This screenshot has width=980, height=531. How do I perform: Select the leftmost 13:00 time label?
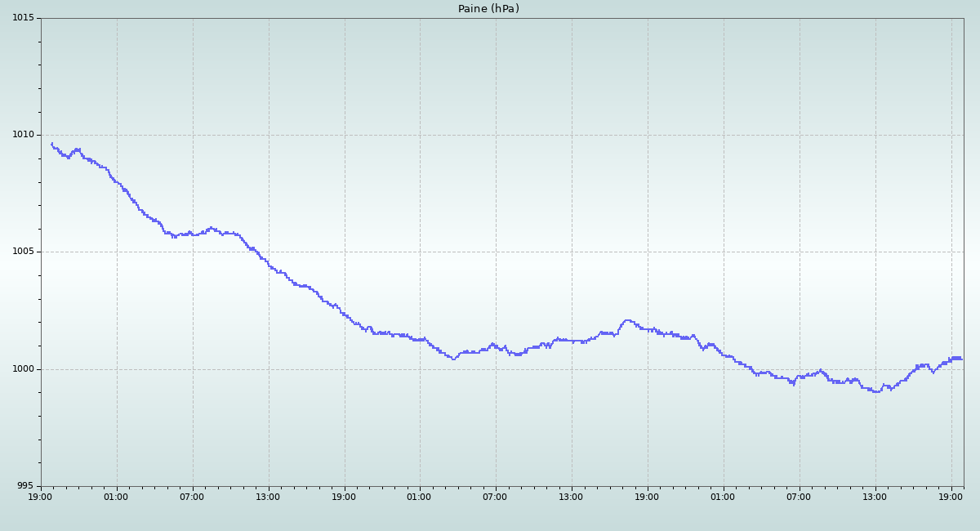pos(268,496)
